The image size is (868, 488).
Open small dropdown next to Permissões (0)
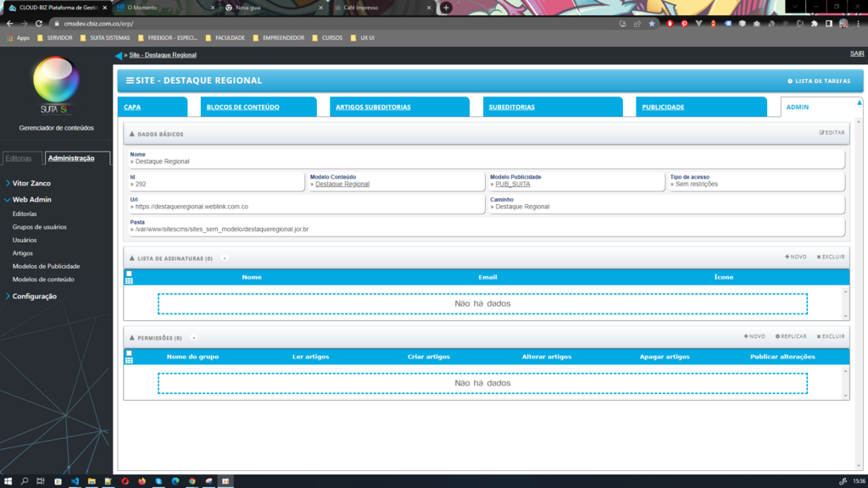[x=194, y=337]
